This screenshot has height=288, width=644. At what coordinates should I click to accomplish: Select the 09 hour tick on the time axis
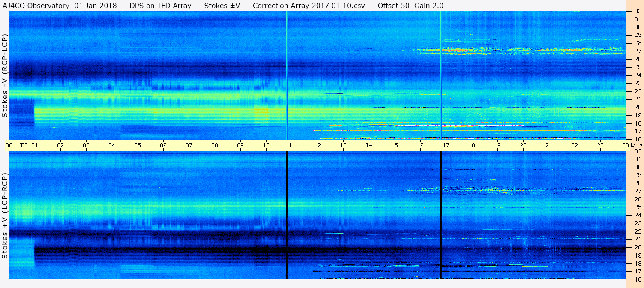click(240, 145)
